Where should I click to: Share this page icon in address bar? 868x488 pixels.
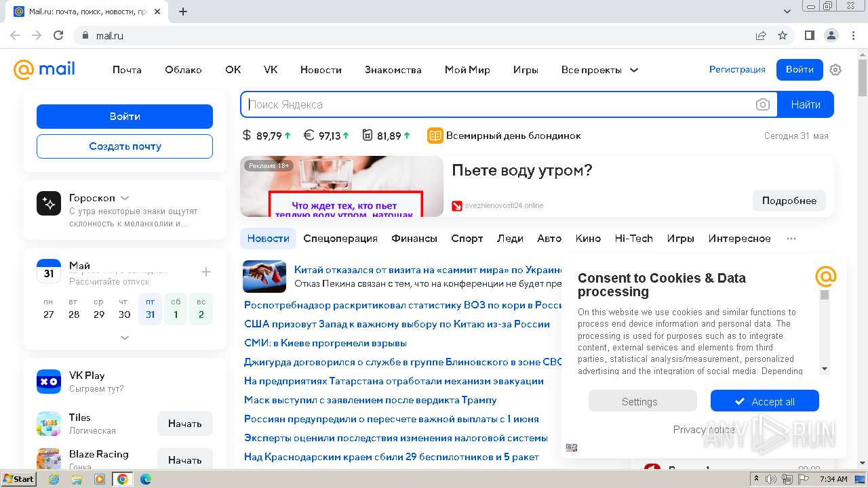761,35
